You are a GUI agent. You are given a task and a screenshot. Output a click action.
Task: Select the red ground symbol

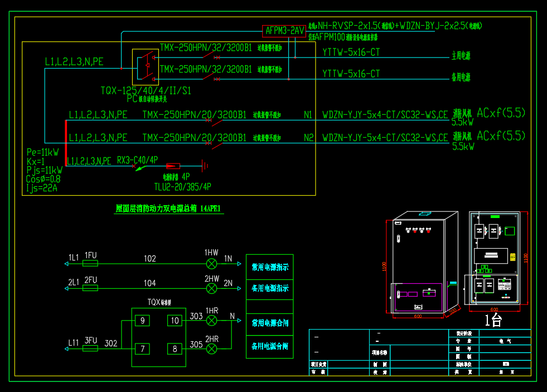click(x=205, y=166)
